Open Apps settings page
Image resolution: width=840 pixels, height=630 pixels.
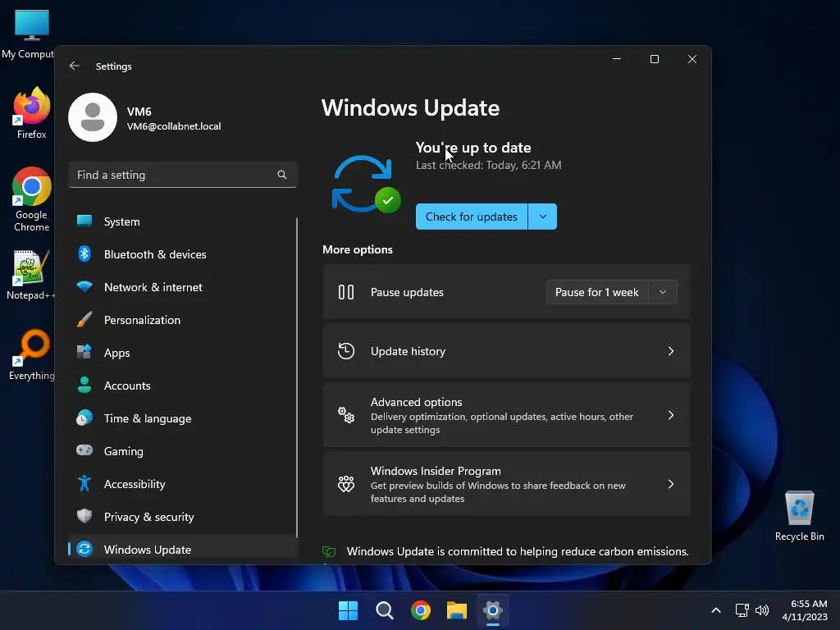[183, 353]
